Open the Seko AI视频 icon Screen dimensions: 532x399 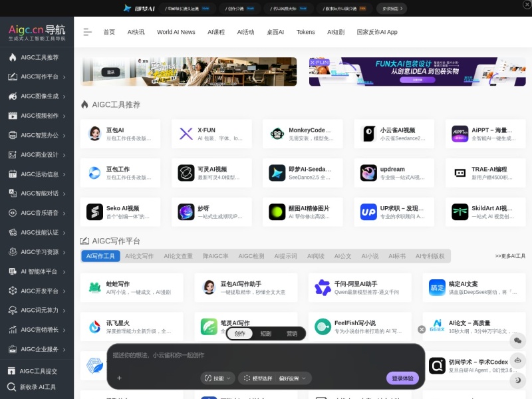coord(94,211)
